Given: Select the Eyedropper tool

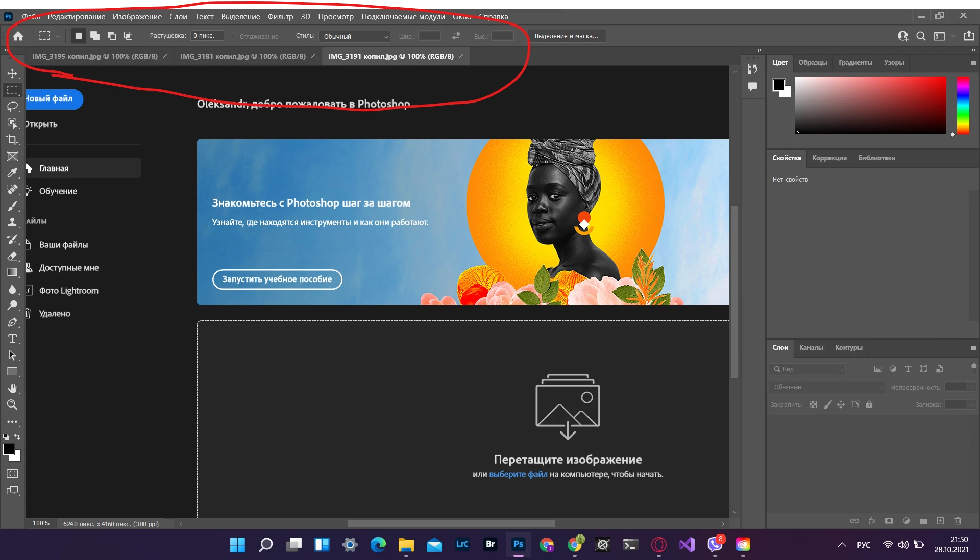Looking at the screenshot, I should click(12, 173).
